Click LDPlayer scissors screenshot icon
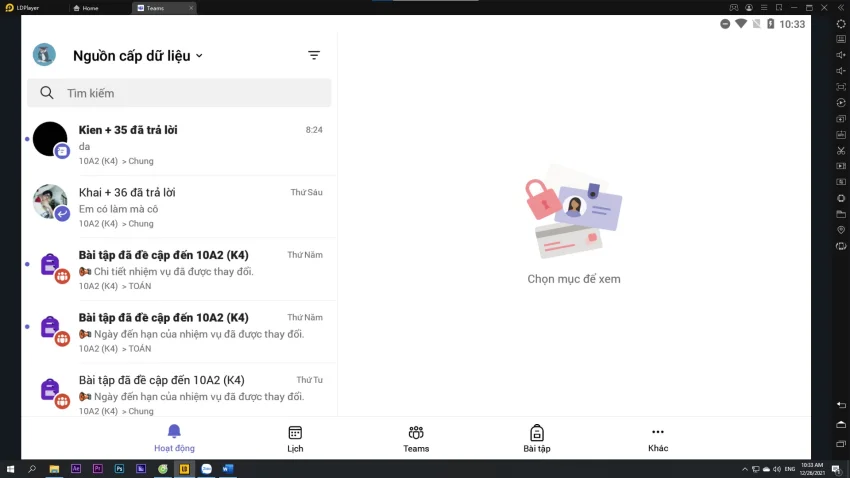This screenshot has height=478, width=850. (x=841, y=150)
